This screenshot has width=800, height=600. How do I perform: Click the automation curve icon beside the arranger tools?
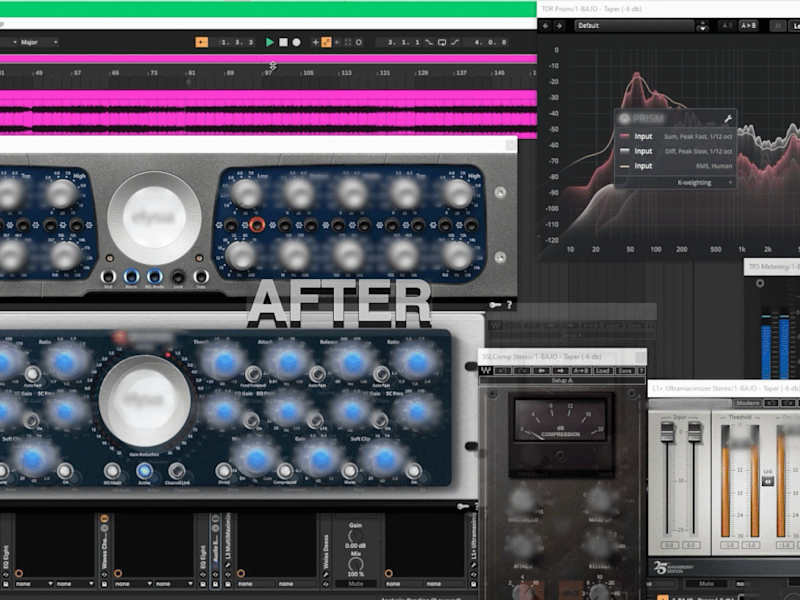point(456,43)
